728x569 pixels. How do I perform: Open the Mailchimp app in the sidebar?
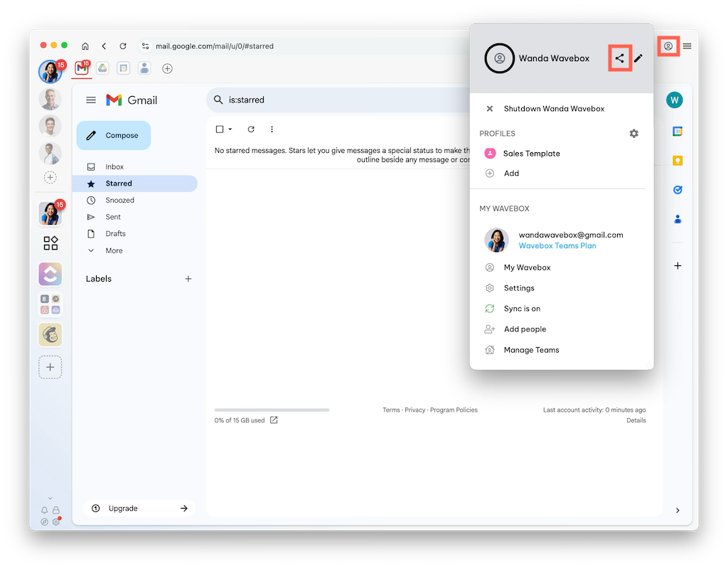click(50, 335)
